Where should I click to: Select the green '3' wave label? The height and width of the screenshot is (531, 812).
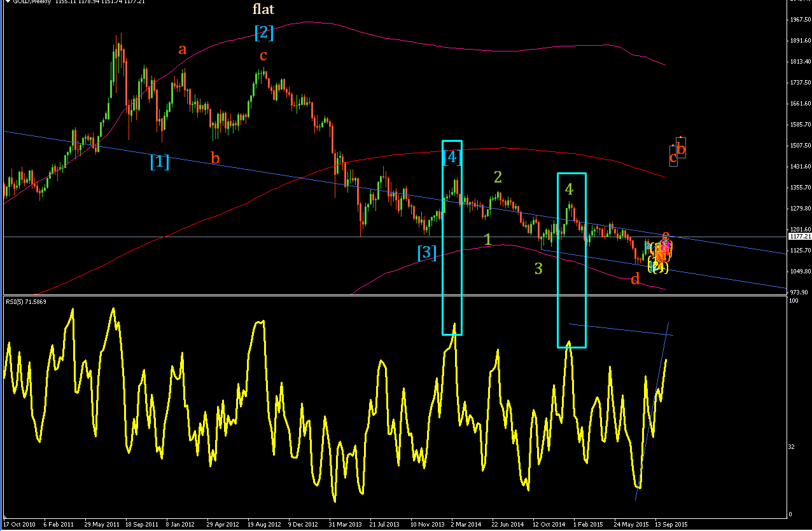538,269
